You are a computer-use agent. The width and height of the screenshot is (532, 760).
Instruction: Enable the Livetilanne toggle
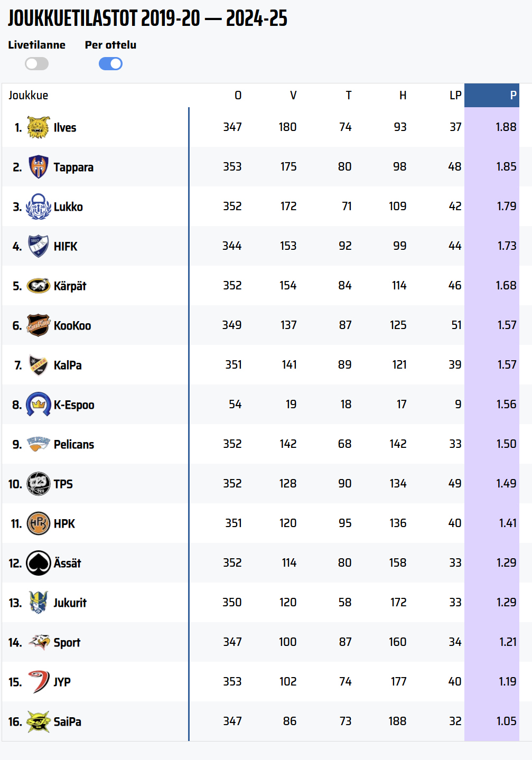pos(36,64)
